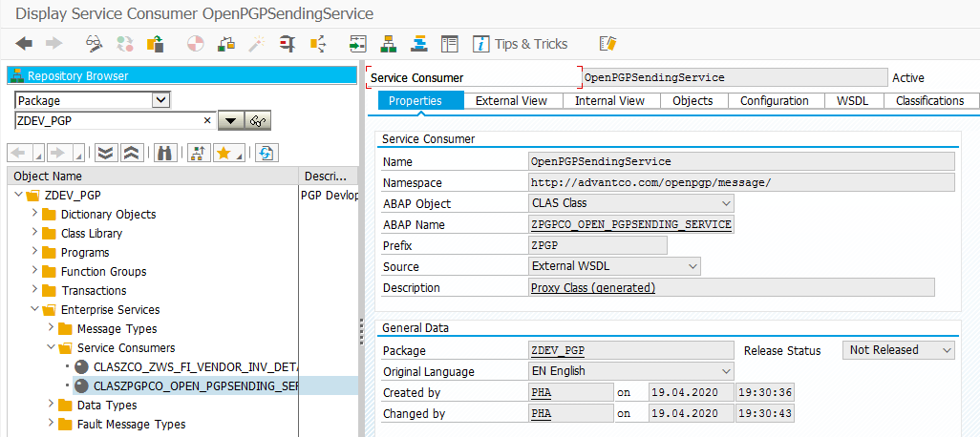The image size is (980, 437).
Task: Select the CLASZCO_ZWS_FI_VENDOR_INV_DET tree item
Action: tap(196, 366)
